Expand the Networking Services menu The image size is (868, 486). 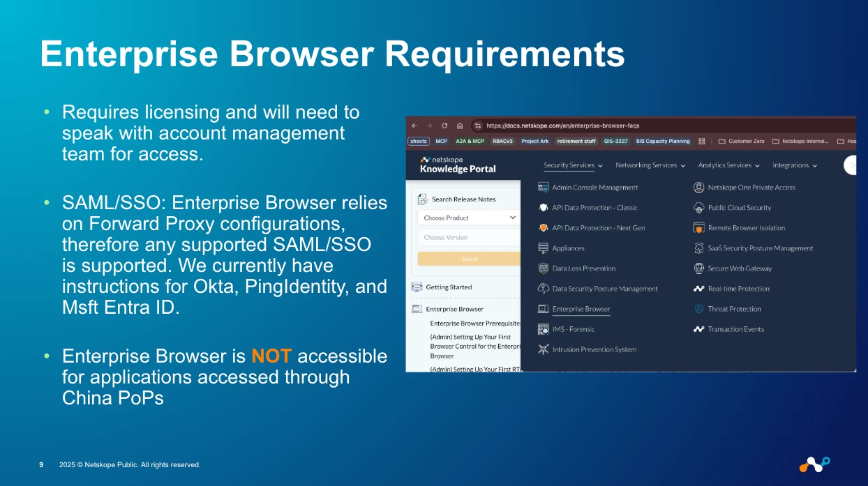pos(650,165)
